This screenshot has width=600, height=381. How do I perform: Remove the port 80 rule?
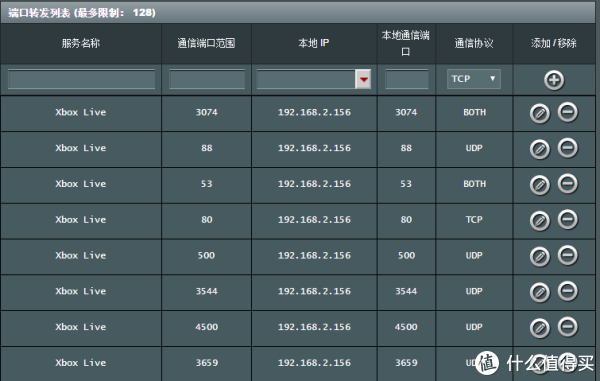568,220
